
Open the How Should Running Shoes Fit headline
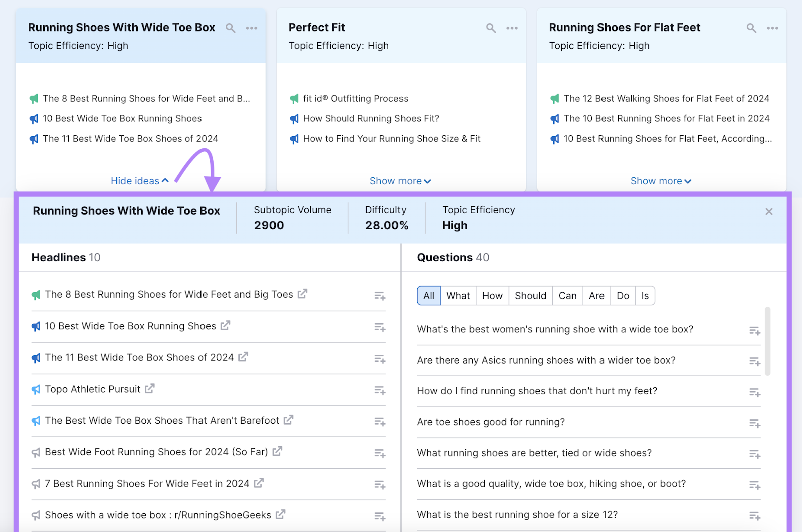pos(371,118)
